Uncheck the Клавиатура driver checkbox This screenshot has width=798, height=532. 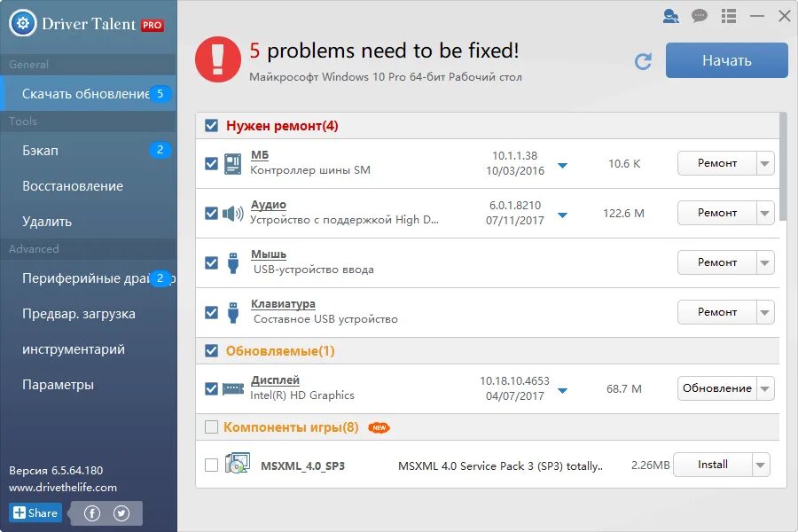coord(211,312)
